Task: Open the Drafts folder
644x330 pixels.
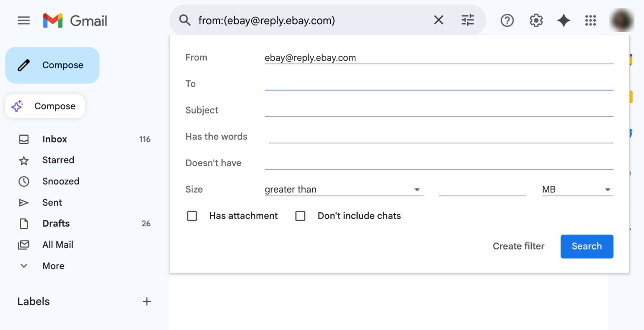Action: [x=56, y=224]
